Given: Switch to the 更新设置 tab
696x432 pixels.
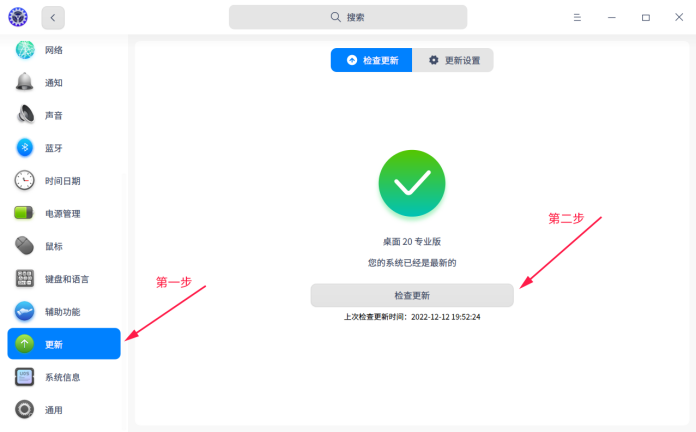Looking at the screenshot, I should pyautogui.click(x=453, y=60).
